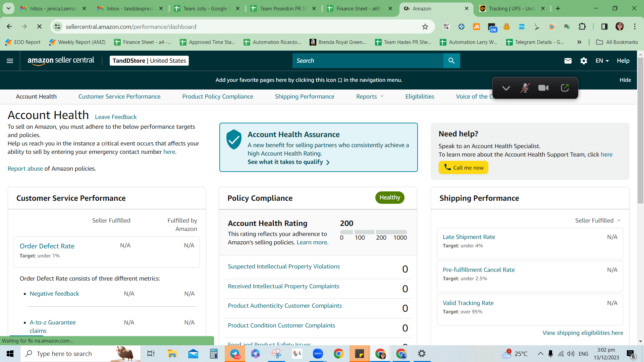Image resolution: width=644 pixels, height=362 pixels.
Task: Open the EN language dropdown
Action: tap(602, 61)
